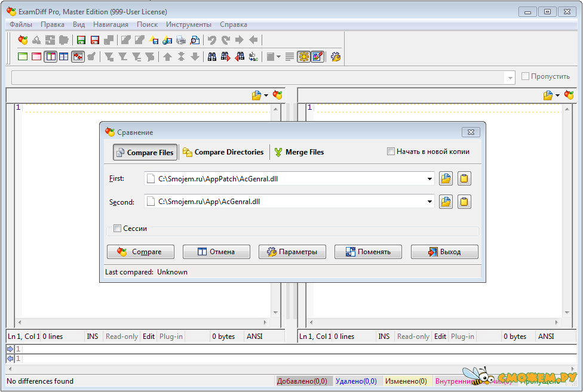Click the red floppy save icon
583x392 pixels.
click(95, 40)
